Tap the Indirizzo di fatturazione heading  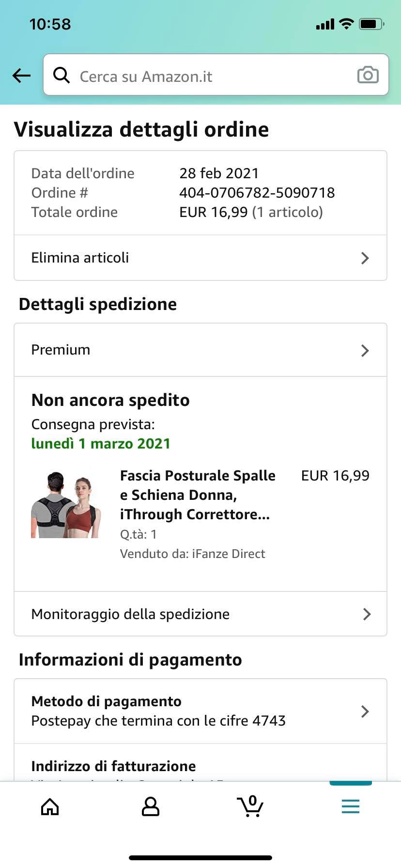pos(113,766)
